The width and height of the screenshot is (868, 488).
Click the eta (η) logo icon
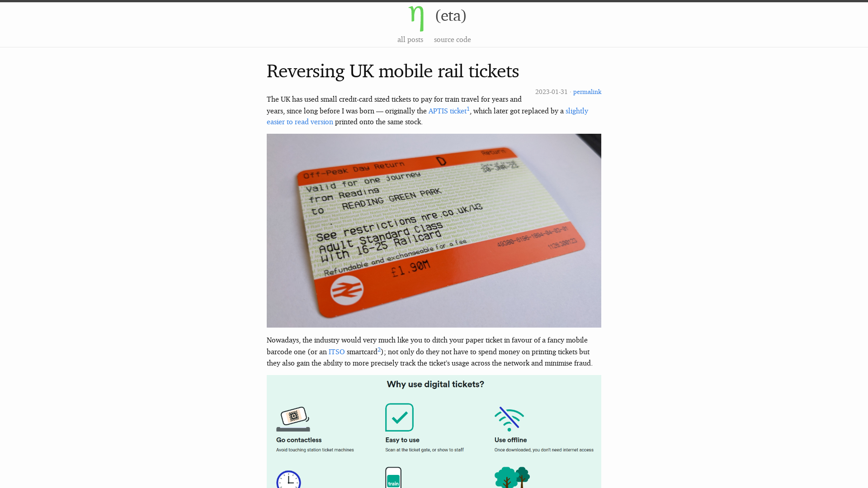[x=416, y=18]
